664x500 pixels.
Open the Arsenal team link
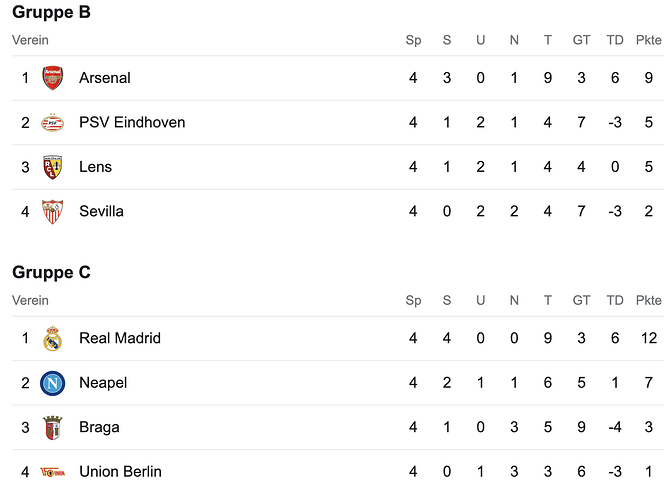[x=105, y=78]
